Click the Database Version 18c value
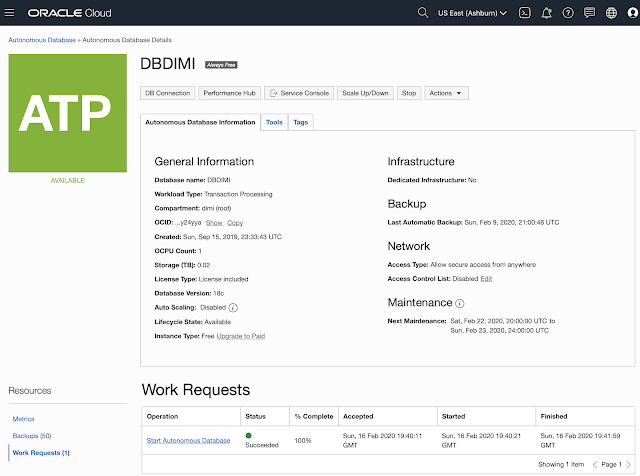The height and width of the screenshot is (476, 640). point(219,294)
